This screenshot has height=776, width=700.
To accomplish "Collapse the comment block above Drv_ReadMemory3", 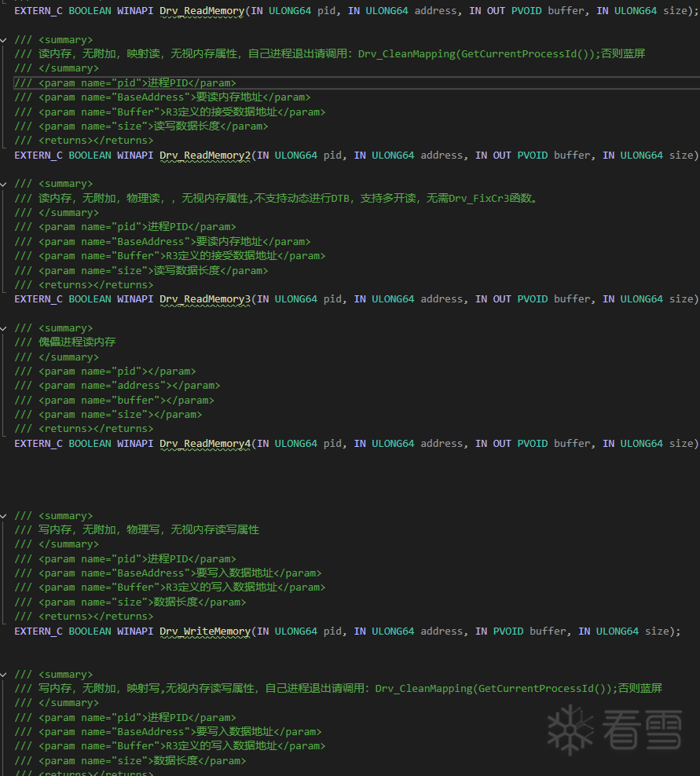I will coord(4,184).
